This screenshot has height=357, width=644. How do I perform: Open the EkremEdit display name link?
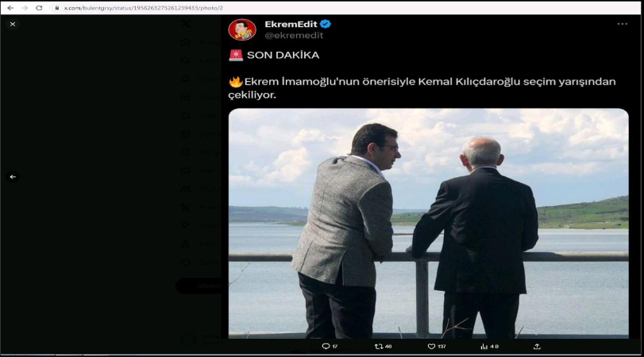point(291,24)
